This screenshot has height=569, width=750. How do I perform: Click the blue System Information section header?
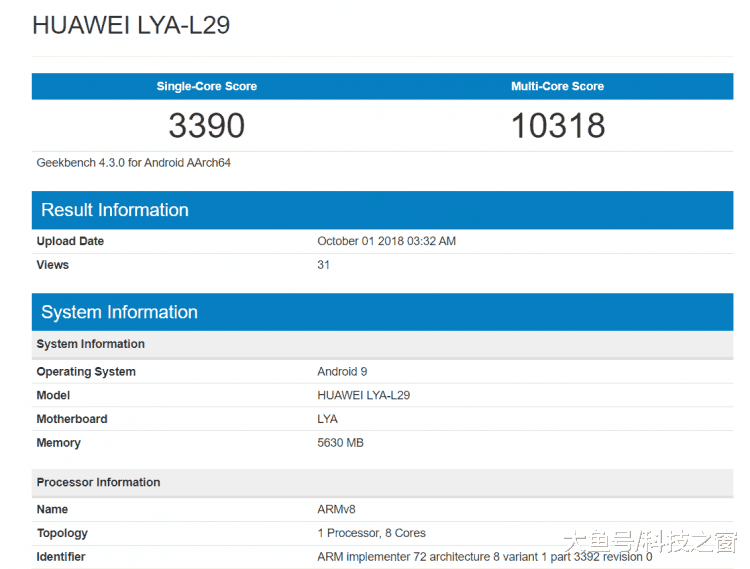click(x=382, y=312)
